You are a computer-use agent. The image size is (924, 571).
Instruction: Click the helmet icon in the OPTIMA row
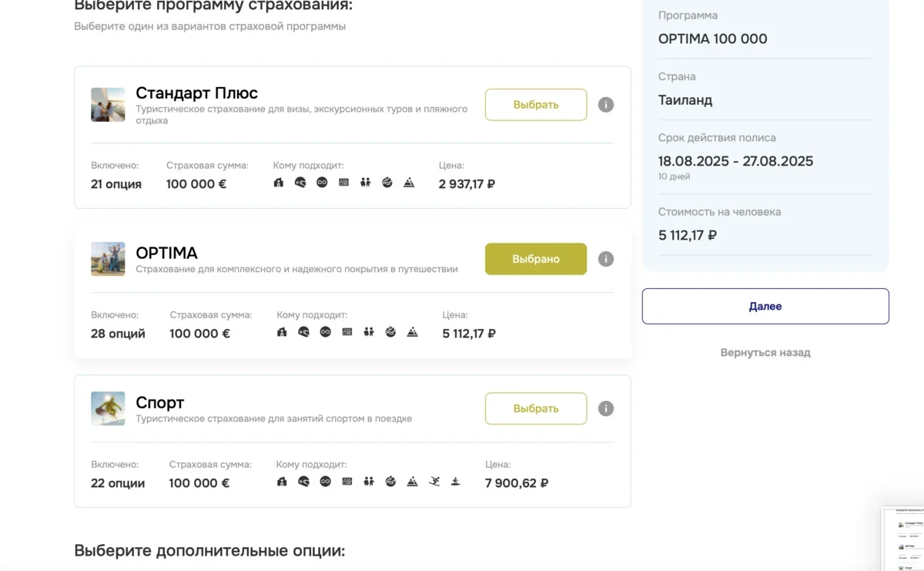pyautogui.click(x=304, y=332)
